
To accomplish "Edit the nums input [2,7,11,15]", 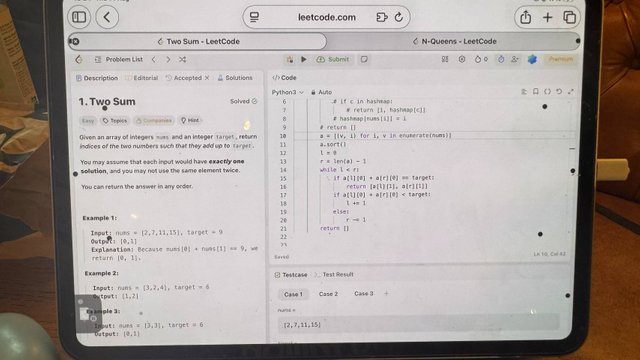I will (x=419, y=324).
